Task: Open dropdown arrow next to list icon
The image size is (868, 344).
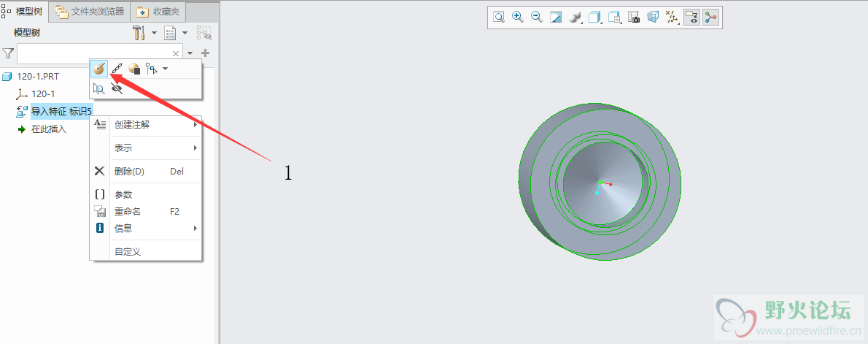Action: 185,34
